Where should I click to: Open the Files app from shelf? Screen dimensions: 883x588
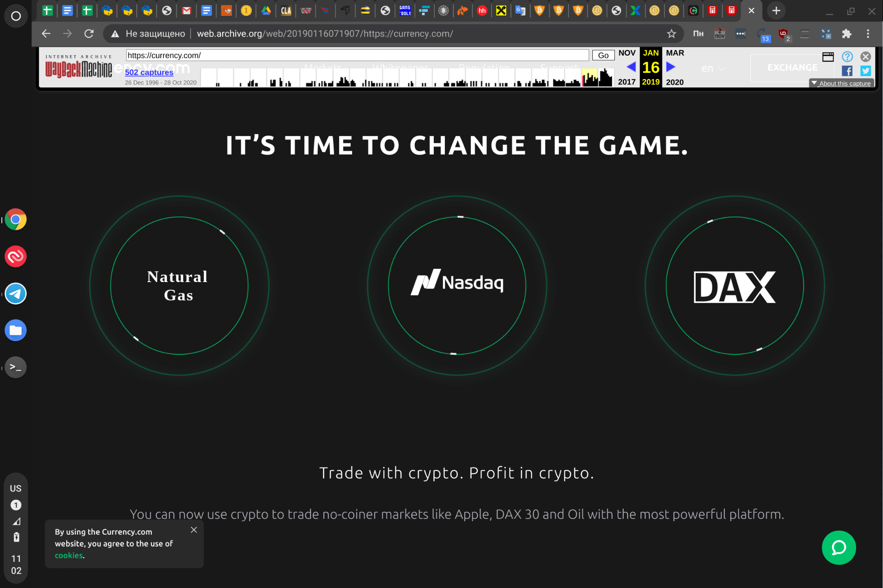pyautogui.click(x=16, y=330)
